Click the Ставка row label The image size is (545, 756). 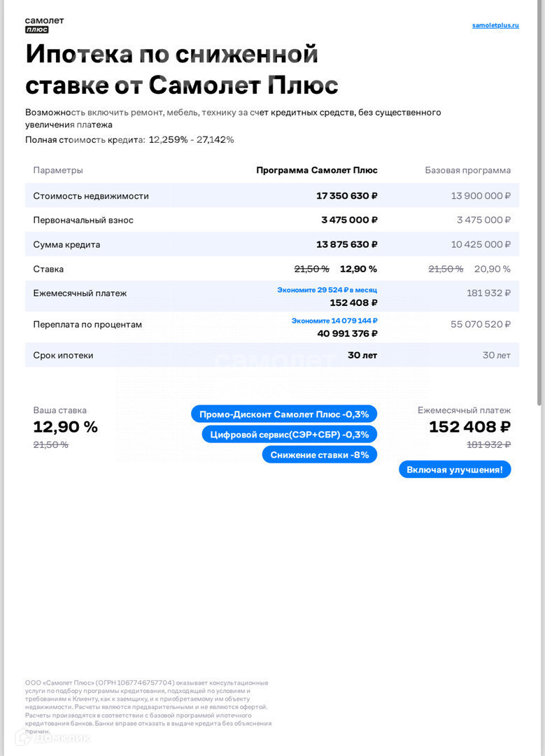(48, 269)
